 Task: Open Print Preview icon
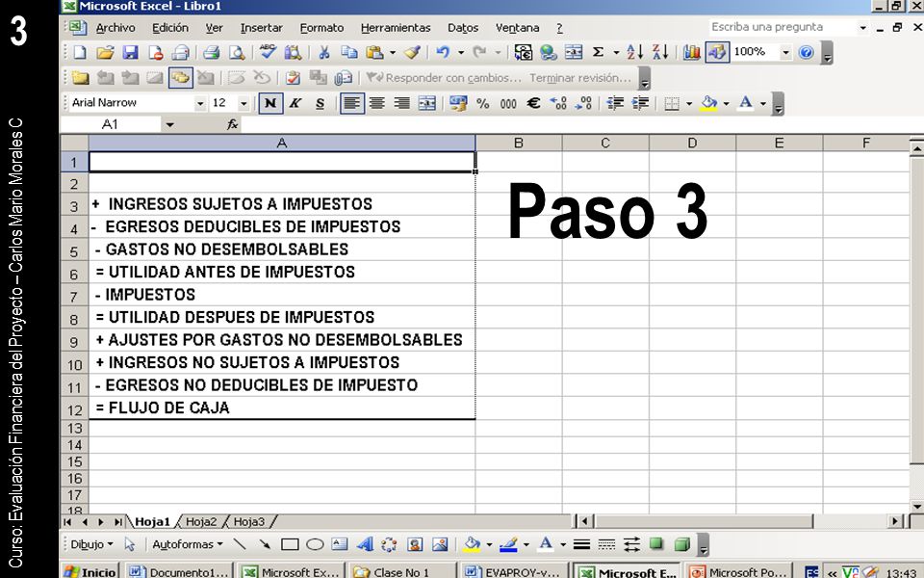pyautogui.click(x=237, y=52)
